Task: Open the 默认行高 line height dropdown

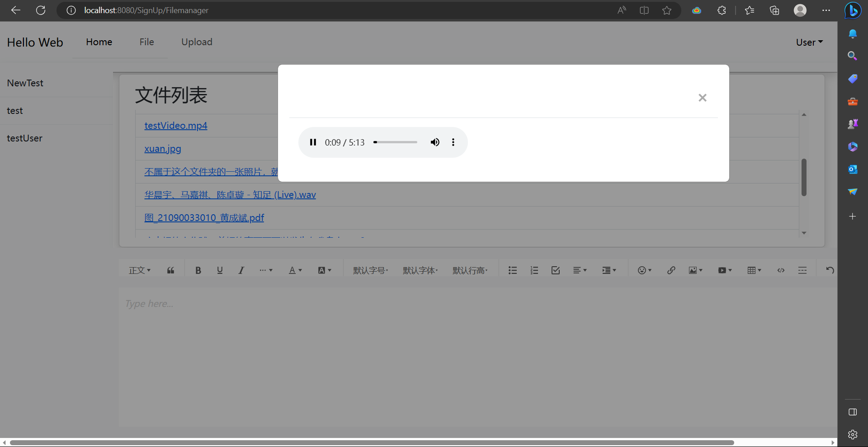Action: click(470, 270)
